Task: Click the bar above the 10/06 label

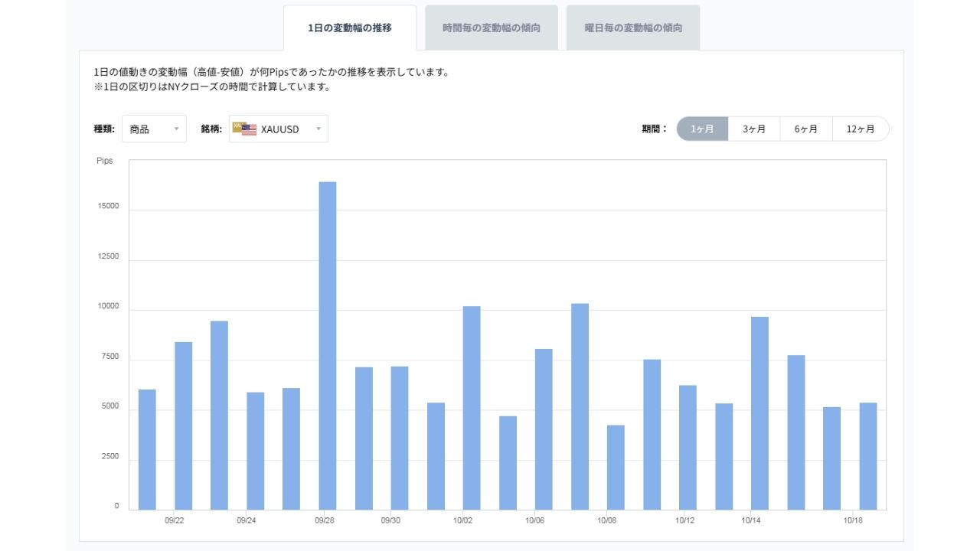Action: [544, 429]
